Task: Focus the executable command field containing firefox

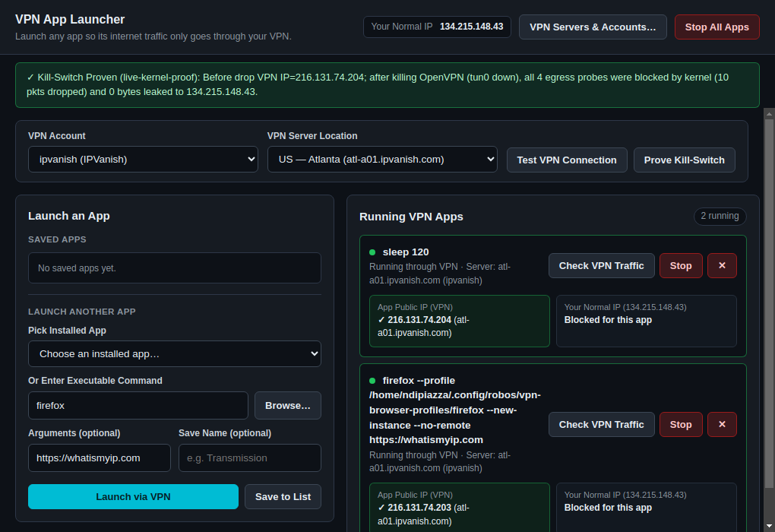Action: [x=138, y=405]
